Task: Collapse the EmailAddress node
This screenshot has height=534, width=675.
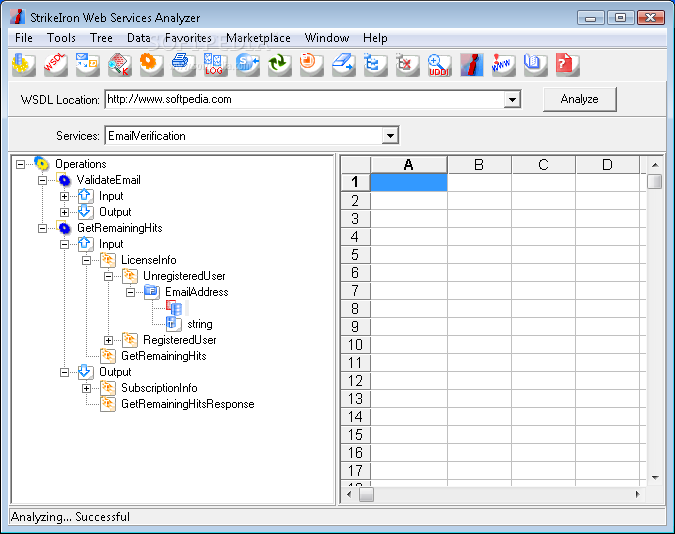Action: click(130, 292)
